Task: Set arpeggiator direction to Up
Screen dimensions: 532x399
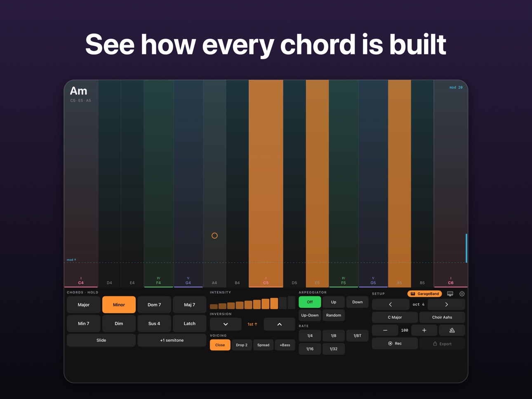Action: tap(334, 302)
